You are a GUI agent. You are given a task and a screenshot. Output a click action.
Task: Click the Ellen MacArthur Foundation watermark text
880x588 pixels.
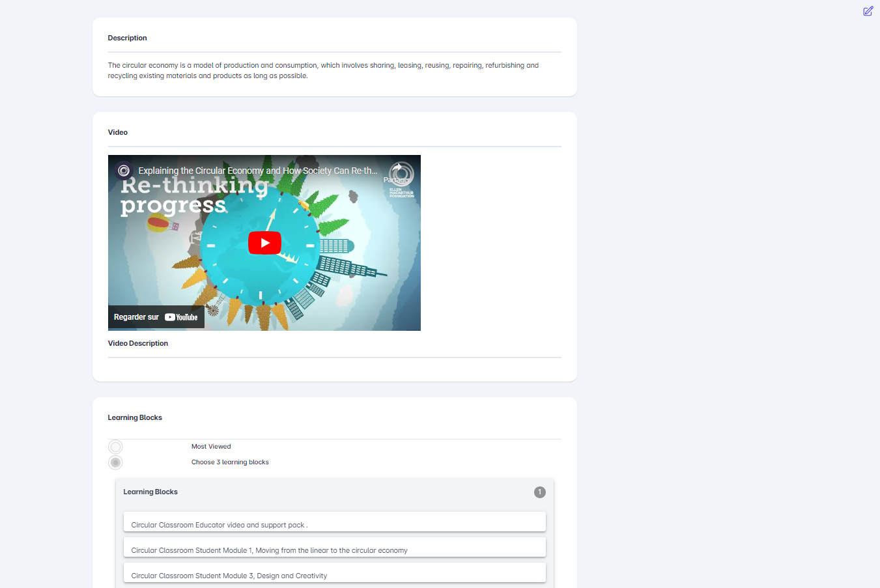(x=401, y=193)
